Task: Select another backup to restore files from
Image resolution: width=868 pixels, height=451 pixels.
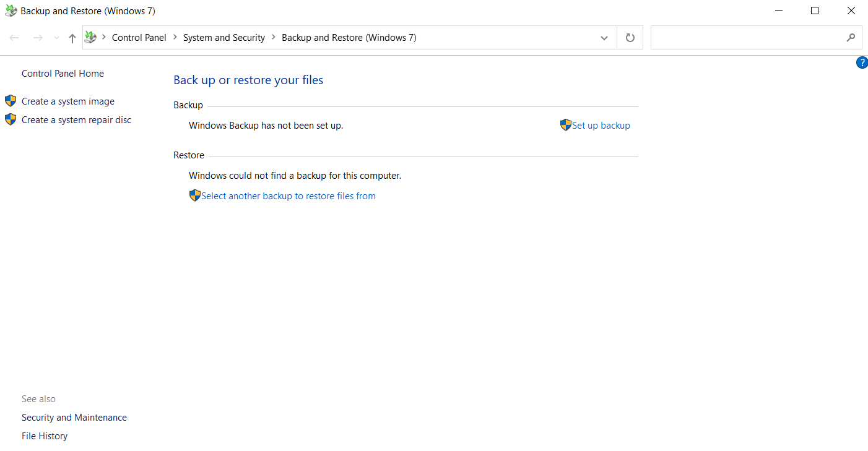Action: [289, 195]
